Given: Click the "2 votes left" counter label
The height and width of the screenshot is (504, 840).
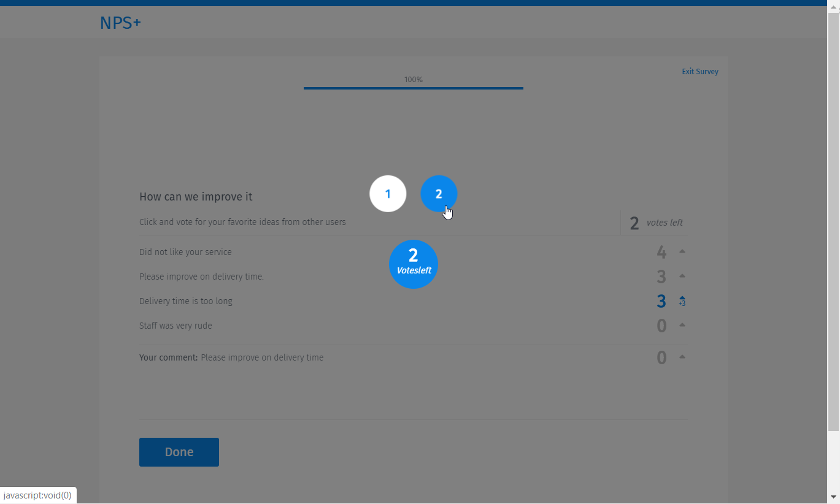Looking at the screenshot, I should point(655,223).
